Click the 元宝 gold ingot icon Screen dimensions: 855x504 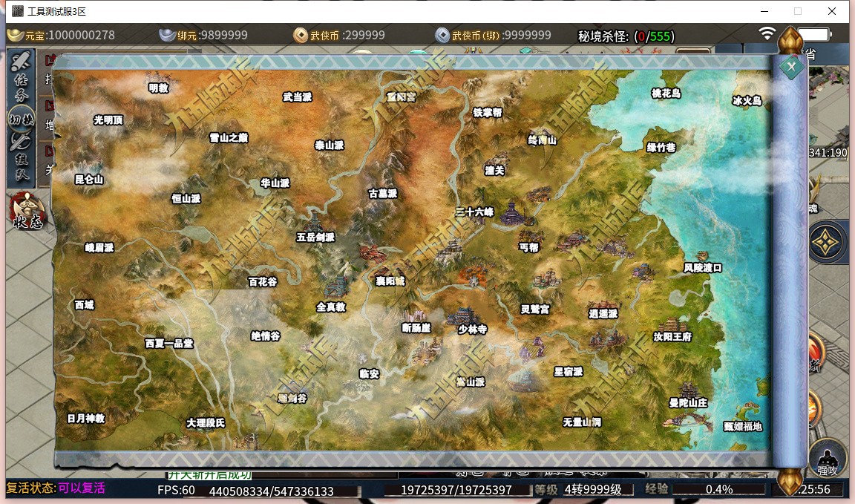(x=16, y=36)
